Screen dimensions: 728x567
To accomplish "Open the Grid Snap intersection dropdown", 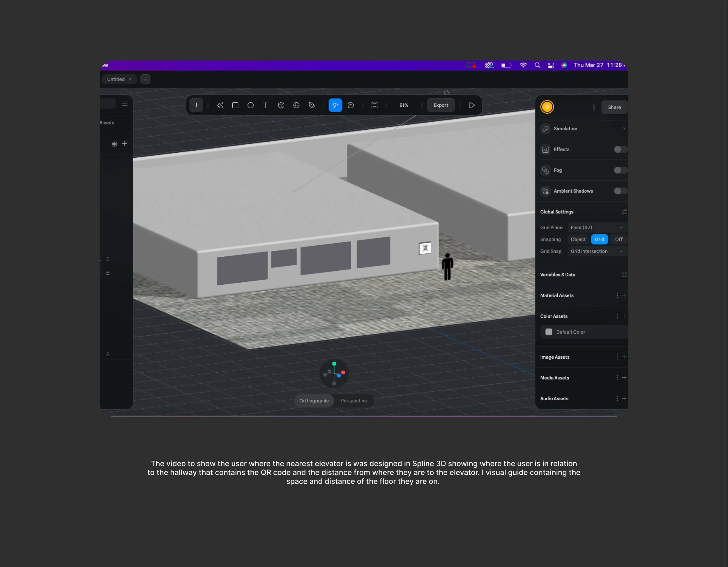I will pos(596,251).
